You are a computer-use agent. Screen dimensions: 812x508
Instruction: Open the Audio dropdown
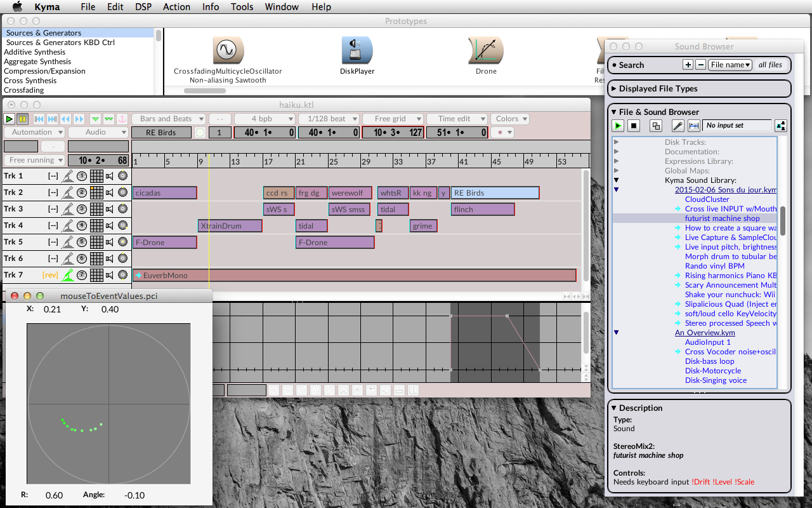[x=98, y=132]
